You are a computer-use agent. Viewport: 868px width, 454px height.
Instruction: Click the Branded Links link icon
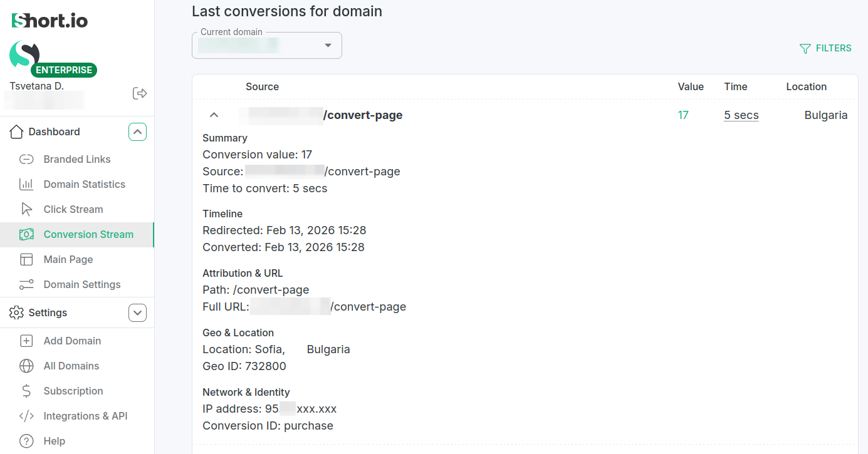tap(26, 159)
